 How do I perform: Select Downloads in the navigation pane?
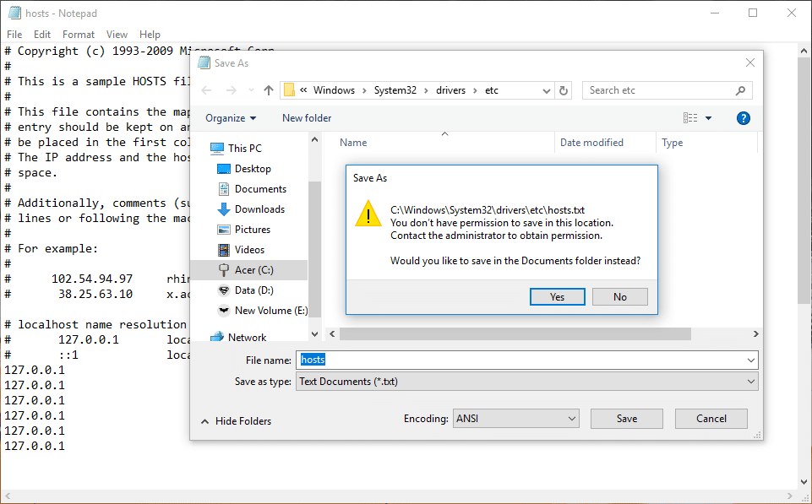click(259, 209)
